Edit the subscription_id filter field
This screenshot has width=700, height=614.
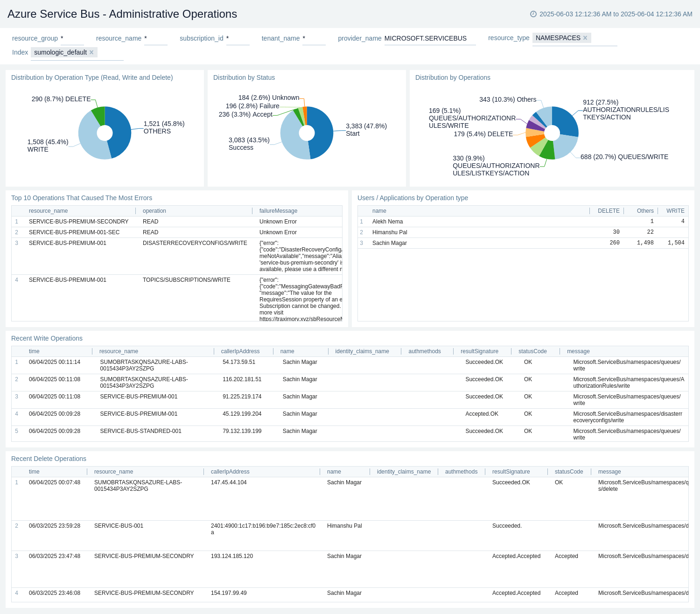click(x=238, y=38)
